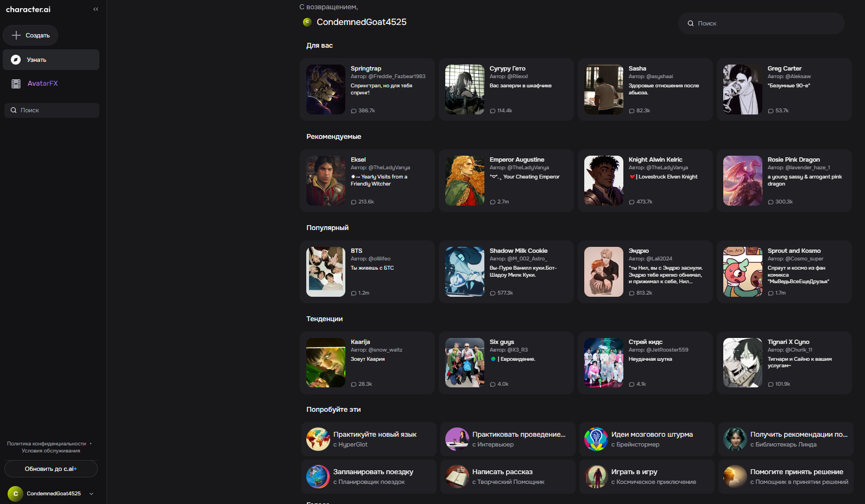Select Практиковать проведение suggestion
This screenshot has width=865, height=504.
click(x=508, y=439)
